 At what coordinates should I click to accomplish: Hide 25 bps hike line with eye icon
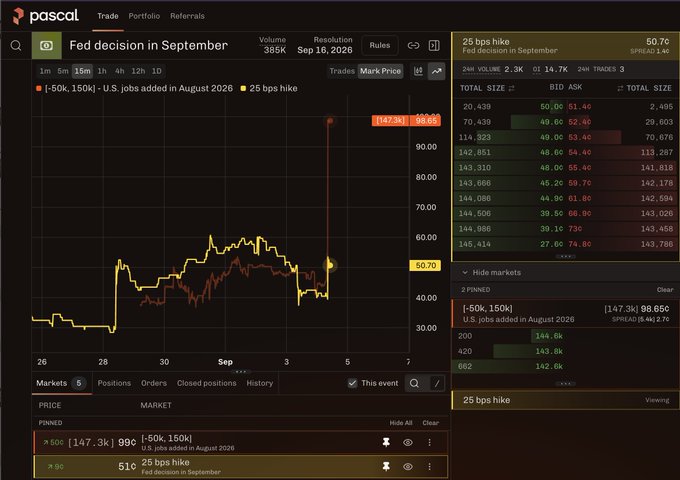coord(408,466)
